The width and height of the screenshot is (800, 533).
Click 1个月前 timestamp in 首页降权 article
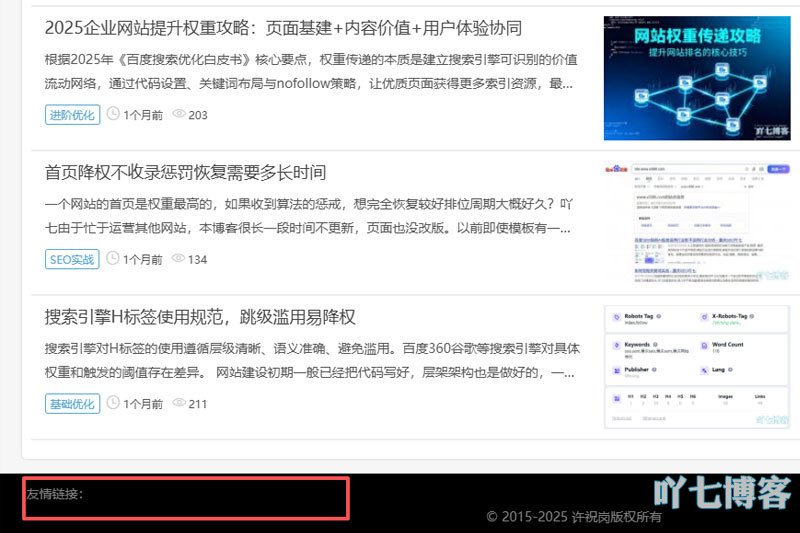point(143,260)
